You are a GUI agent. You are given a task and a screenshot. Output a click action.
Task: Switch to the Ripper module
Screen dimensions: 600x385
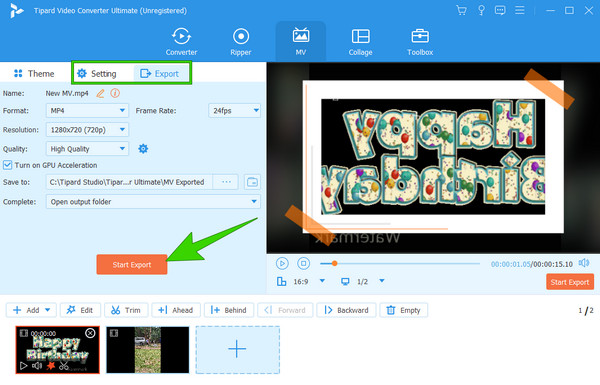click(241, 42)
